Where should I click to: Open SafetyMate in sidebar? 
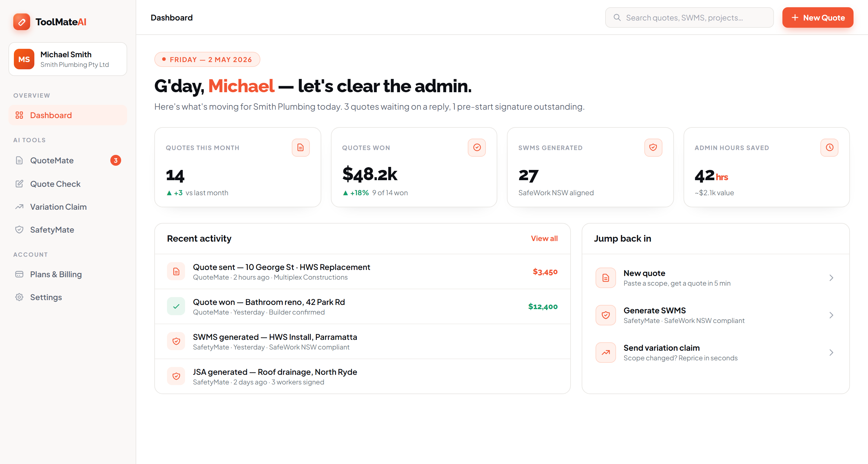pos(68,230)
